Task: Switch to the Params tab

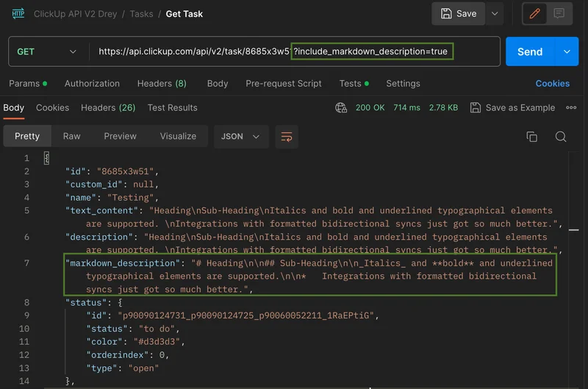Action: [28, 84]
